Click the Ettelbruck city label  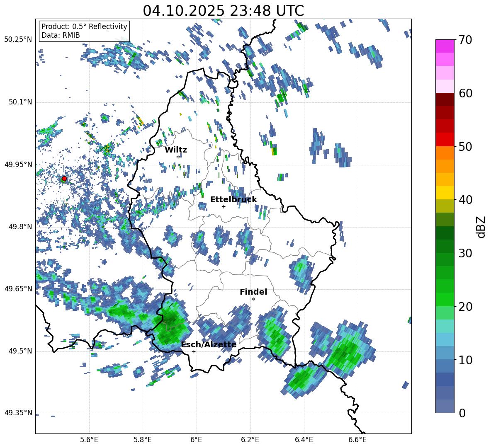(x=233, y=200)
